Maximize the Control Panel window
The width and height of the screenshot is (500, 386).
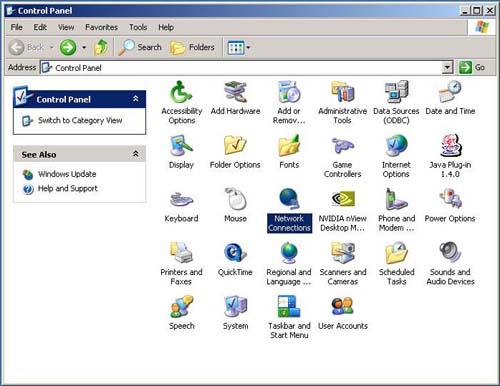477,11
